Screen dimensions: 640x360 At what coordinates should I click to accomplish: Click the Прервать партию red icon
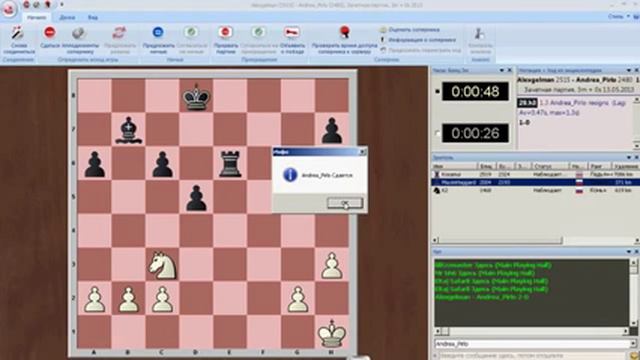pos(225,32)
